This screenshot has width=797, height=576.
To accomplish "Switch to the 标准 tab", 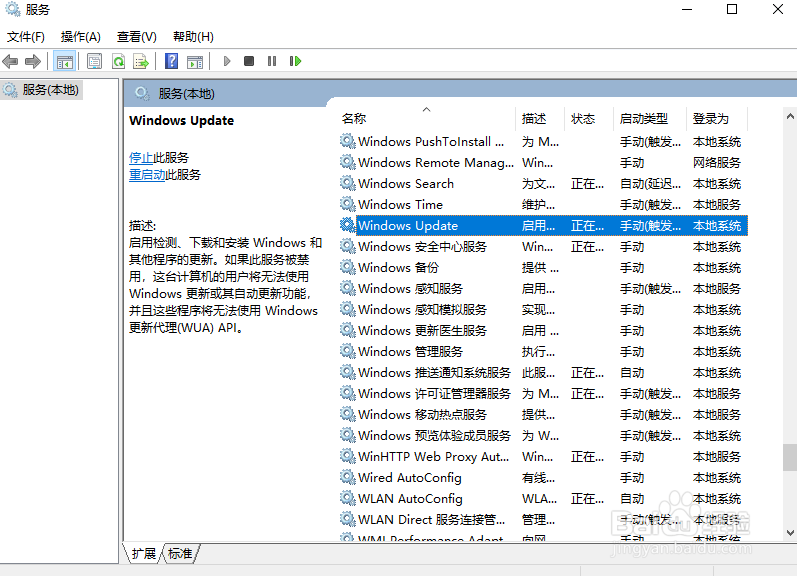I will (180, 553).
